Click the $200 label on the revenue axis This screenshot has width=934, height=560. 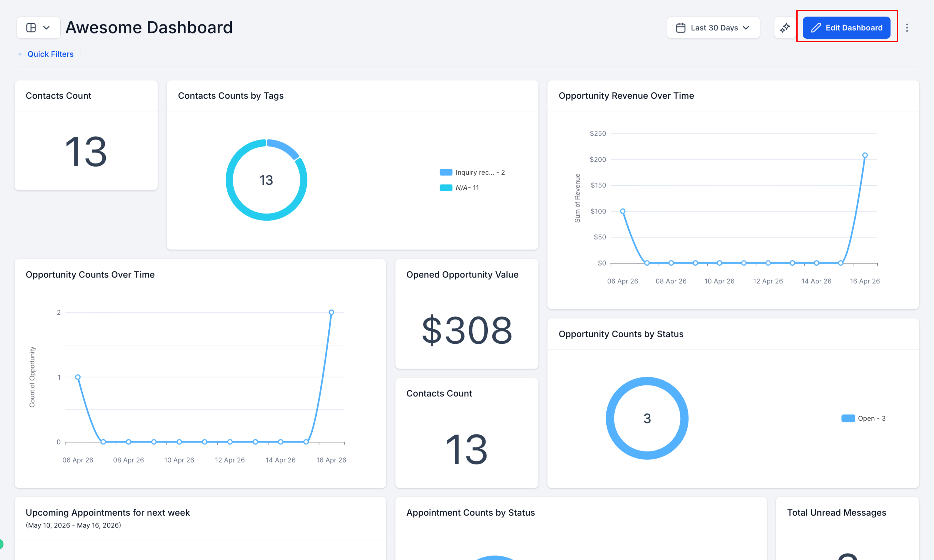598,160
